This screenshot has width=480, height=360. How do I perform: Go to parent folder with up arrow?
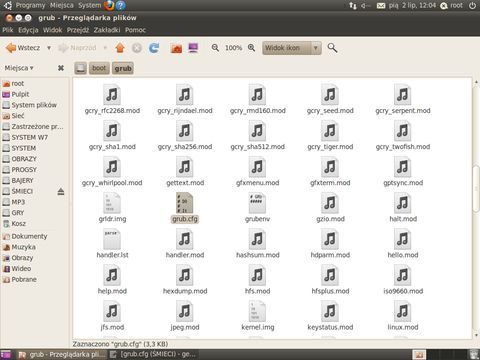[120, 48]
